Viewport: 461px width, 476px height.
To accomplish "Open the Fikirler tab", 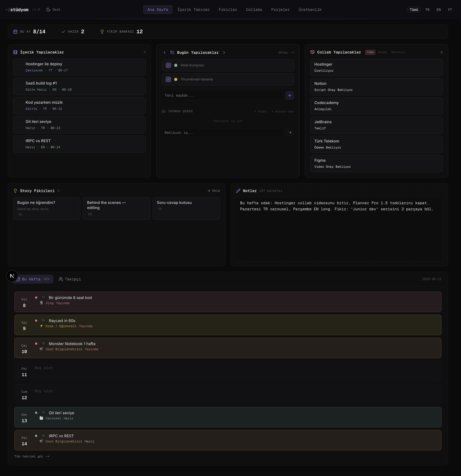I will pyautogui.click(x=228, y=10).
